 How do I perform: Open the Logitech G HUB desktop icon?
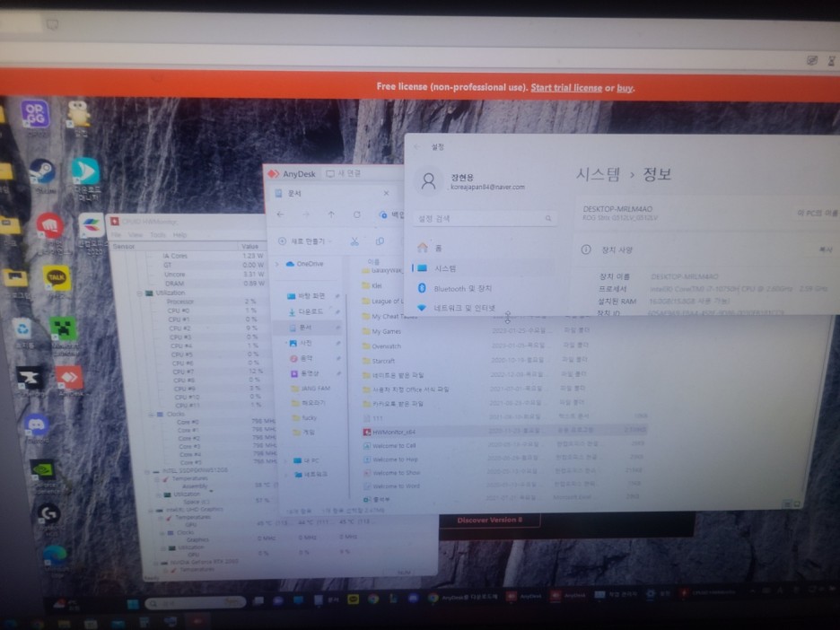pos(48,513)
